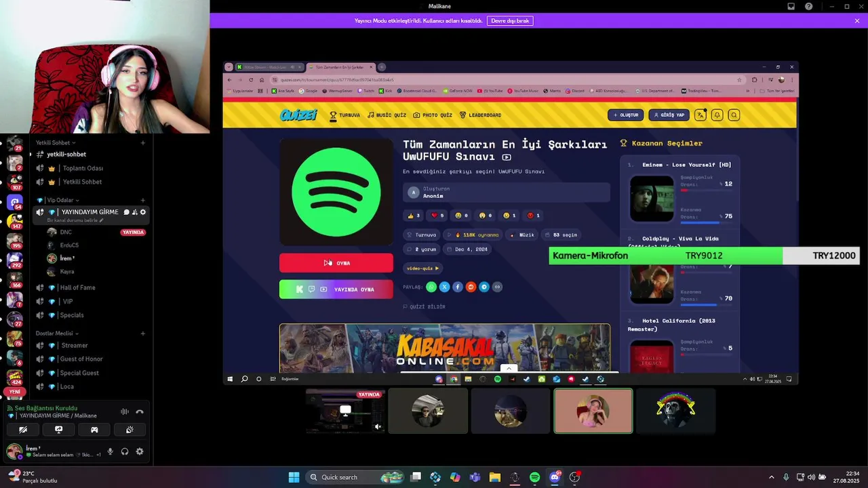Mute the microphone in user panel
The width and height of the screenshot is (868, 488).
[110, 451]
